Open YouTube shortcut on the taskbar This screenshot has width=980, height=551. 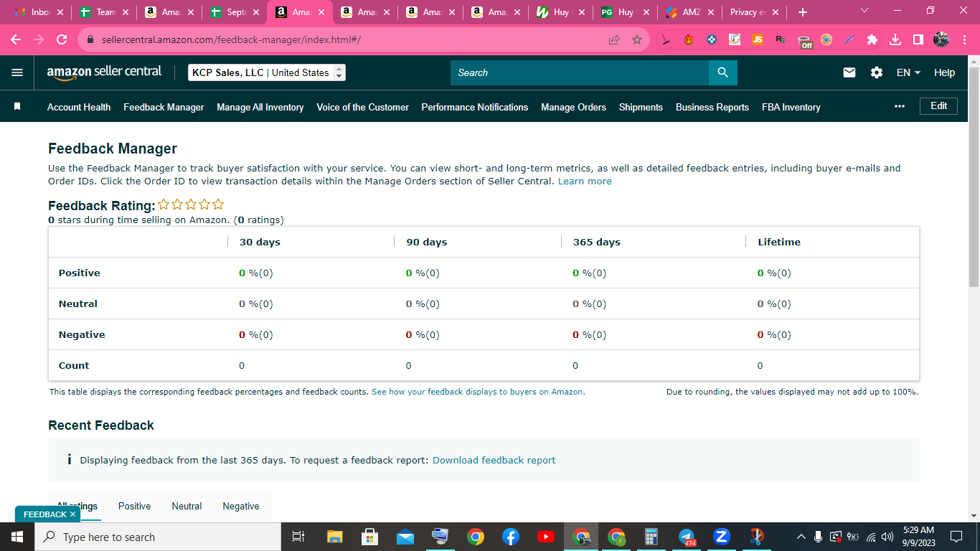[x=545, y=537]
